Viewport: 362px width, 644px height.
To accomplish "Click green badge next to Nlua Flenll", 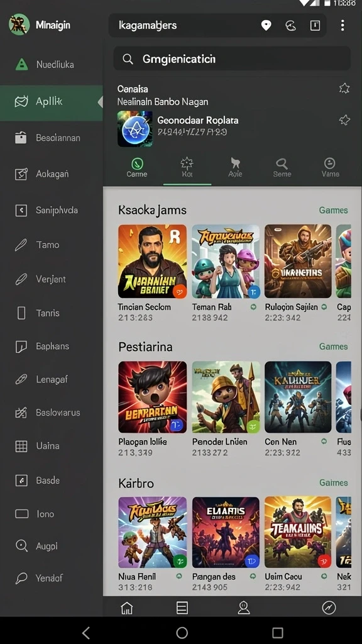I will [x=179, y=576].
